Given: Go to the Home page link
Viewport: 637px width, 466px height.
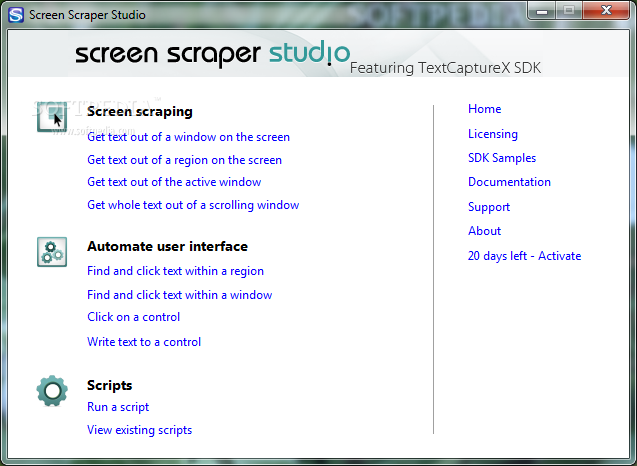Looking at the screenshot, I should [485, 109].
